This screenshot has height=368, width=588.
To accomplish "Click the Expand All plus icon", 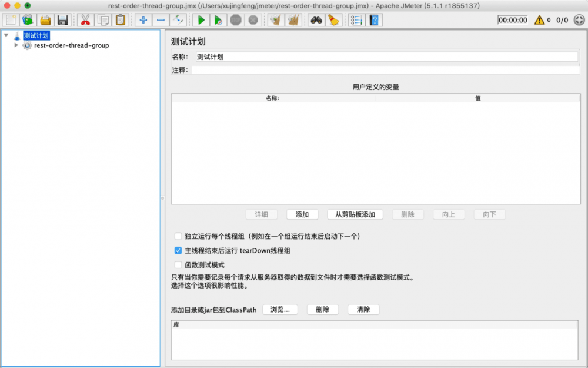I will click(143, 19).
